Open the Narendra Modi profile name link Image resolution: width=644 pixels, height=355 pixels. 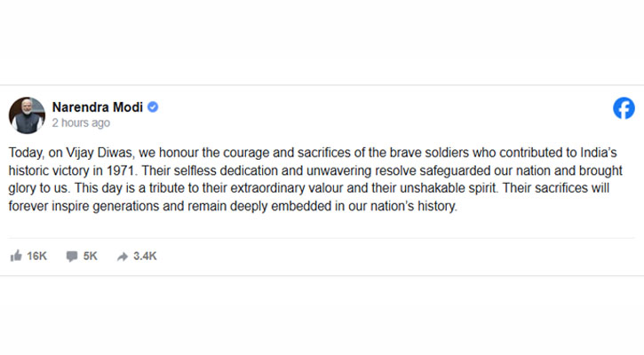98,107
